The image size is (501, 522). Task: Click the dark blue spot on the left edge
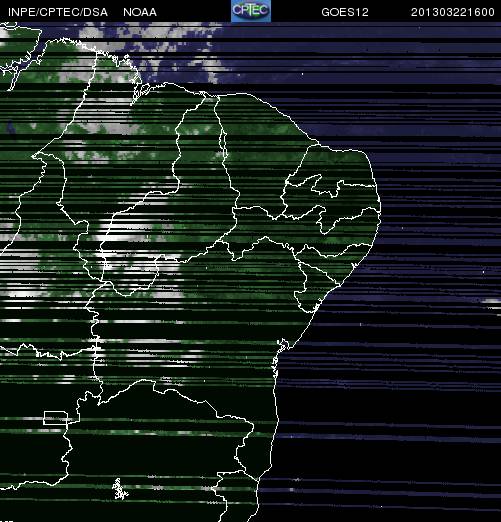[11, 127]
